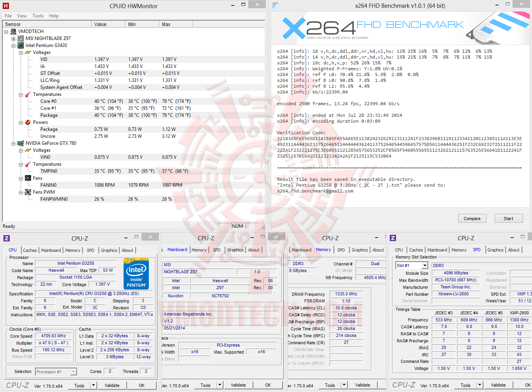This screenshot has width=532, height=392.
Task: Switch to the Graphics tab in the CPU-Z processor window
Action: pos(109,250)
